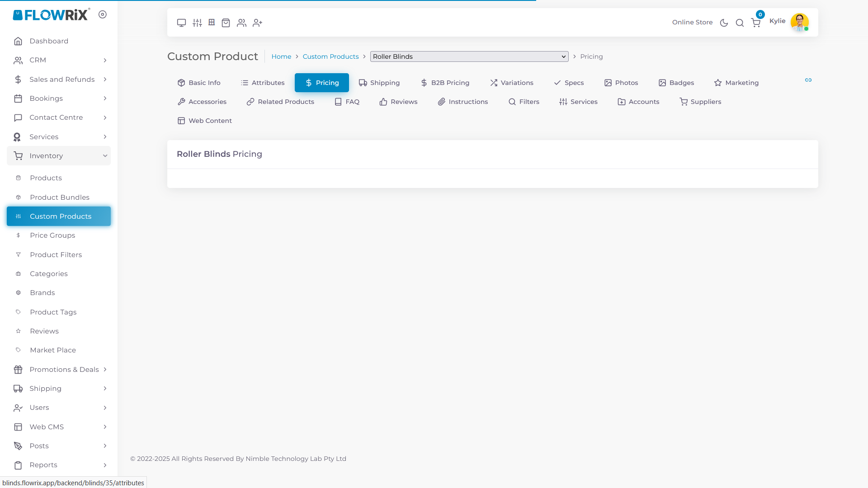Select the POS monitor icon in top toolbar
Viewport: 868px width, 488px height.
click(x=181, y=23)
